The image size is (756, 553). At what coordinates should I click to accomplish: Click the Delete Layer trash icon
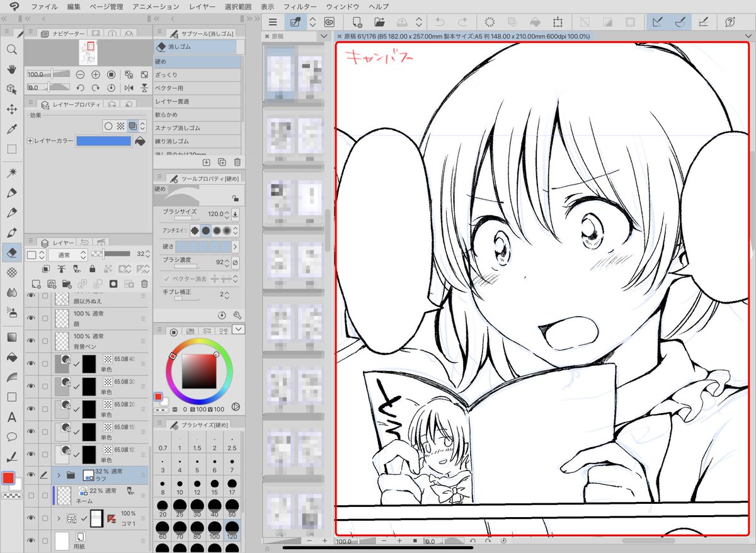[144, 283]
